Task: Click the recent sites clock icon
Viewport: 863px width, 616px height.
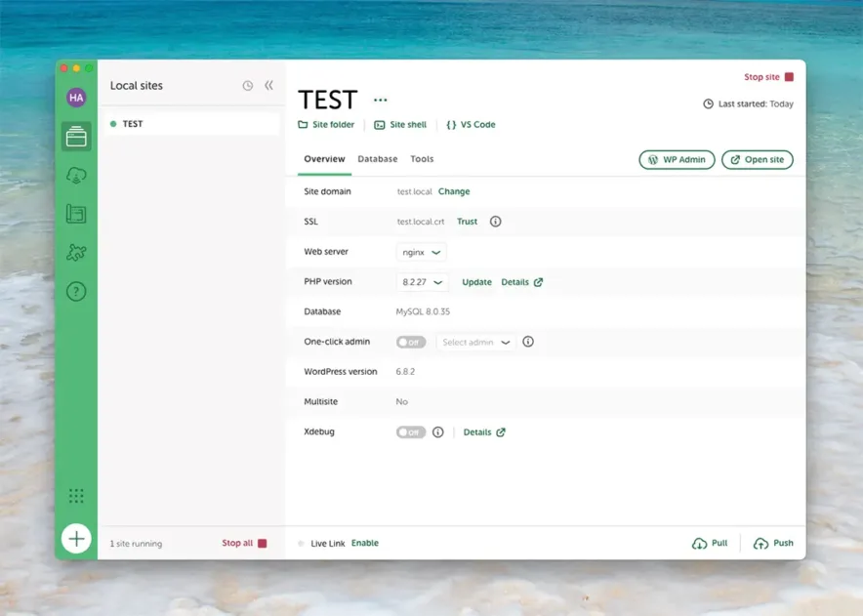Action: point(248,86)
